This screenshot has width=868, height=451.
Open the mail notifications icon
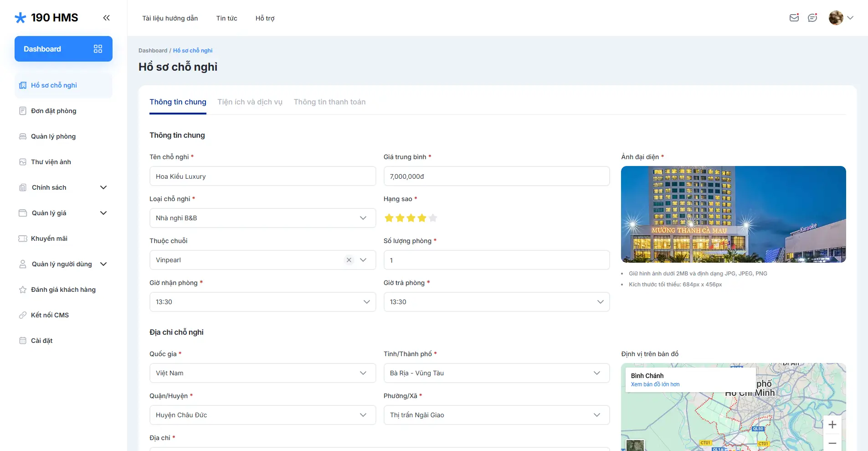(794, 18)
